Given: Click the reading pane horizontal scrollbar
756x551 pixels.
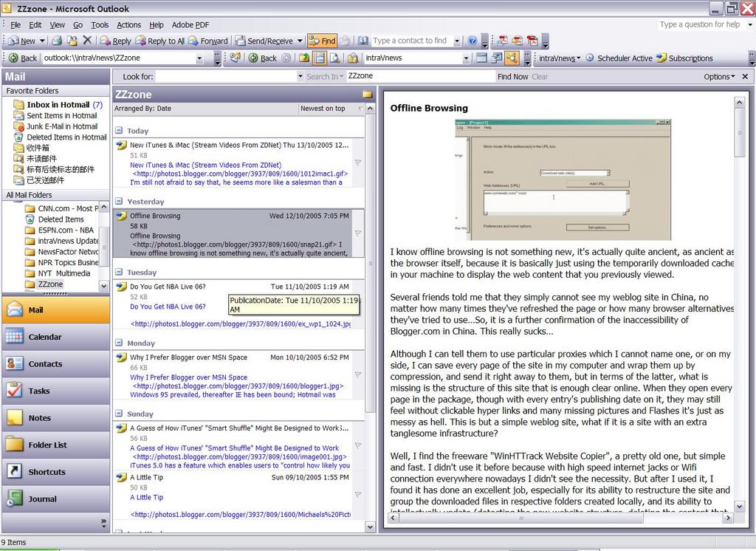Looking at the screenshot, I should point(560,518).
